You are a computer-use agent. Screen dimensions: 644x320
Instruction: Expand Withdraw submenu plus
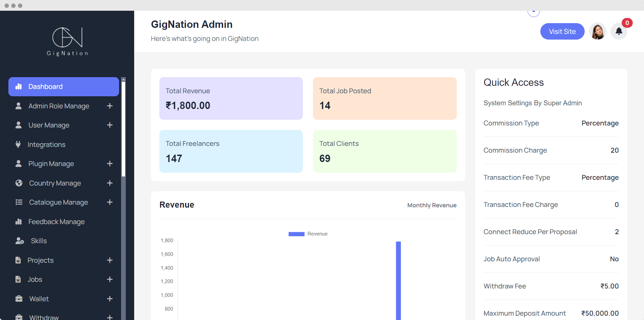click(x=110, y=317)
